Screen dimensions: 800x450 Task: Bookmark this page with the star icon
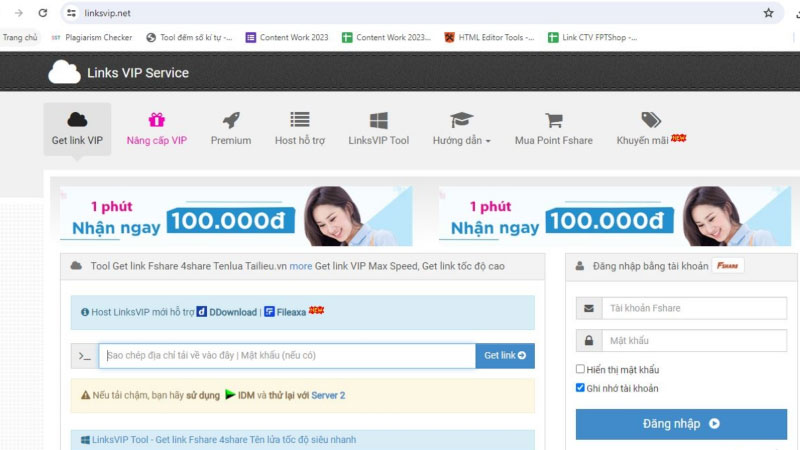(x=768, y=13)
